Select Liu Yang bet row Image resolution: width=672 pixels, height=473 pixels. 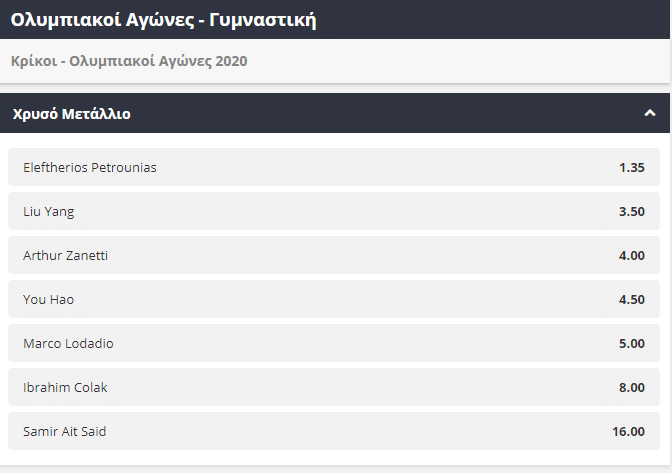pos(334,211)
